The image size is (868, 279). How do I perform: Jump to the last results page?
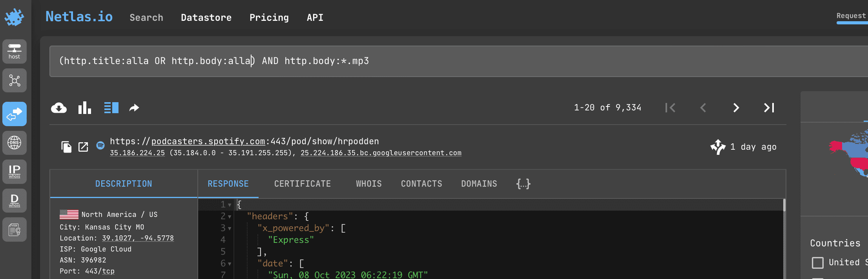pyautogui.click(x=769, y=108)
